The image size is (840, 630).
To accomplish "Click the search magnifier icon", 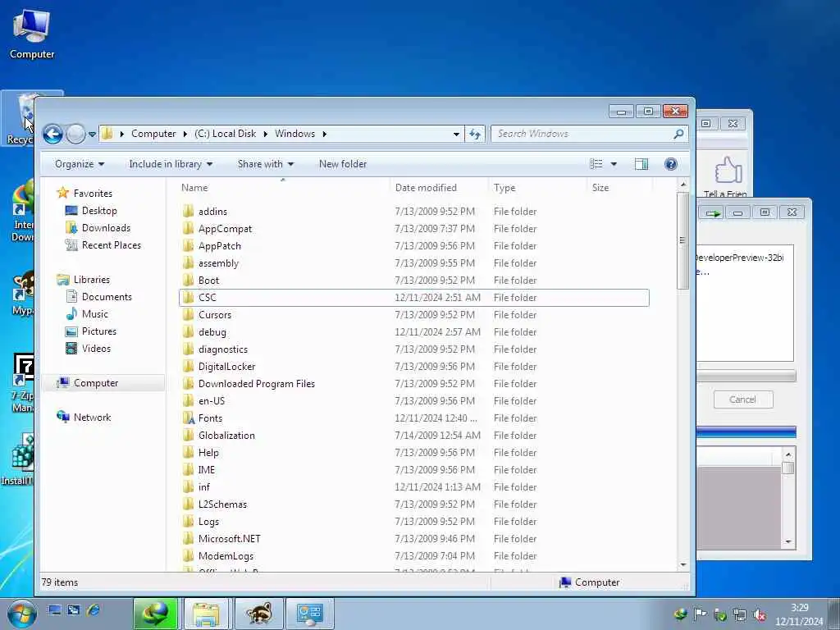I will click(x=678, y=134).
